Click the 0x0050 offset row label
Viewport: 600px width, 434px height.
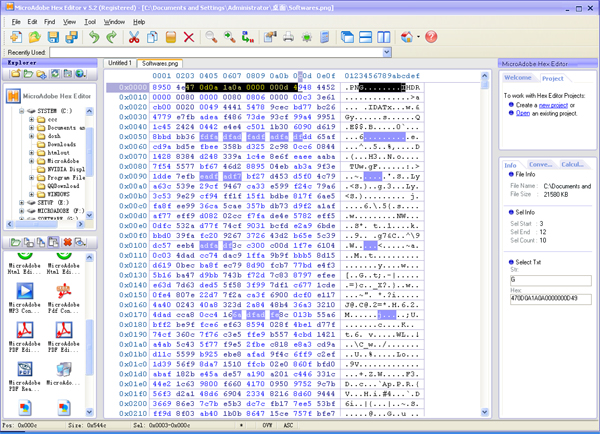[x=133, y=137]
